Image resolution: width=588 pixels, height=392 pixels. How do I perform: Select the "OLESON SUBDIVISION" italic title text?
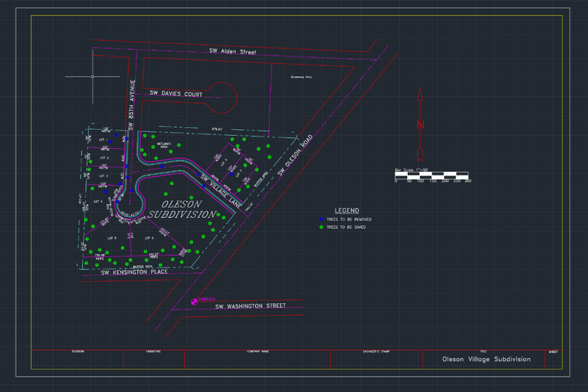pos(182,209)
